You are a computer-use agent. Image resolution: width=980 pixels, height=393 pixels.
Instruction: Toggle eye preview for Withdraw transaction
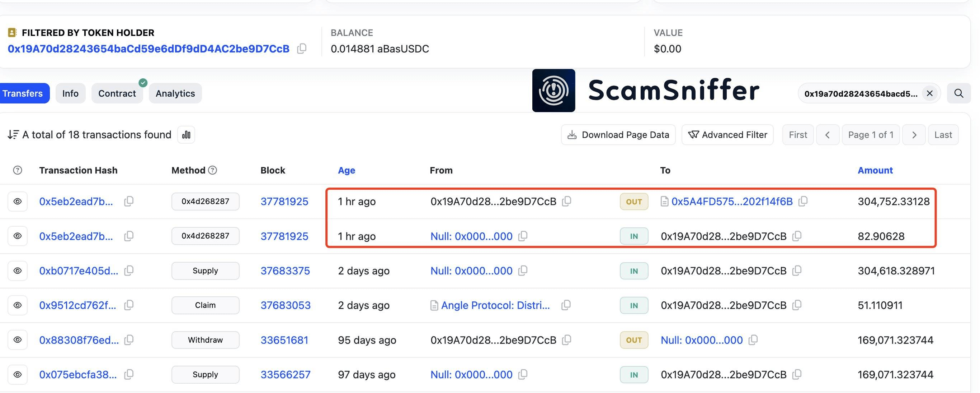coord(18,340)
